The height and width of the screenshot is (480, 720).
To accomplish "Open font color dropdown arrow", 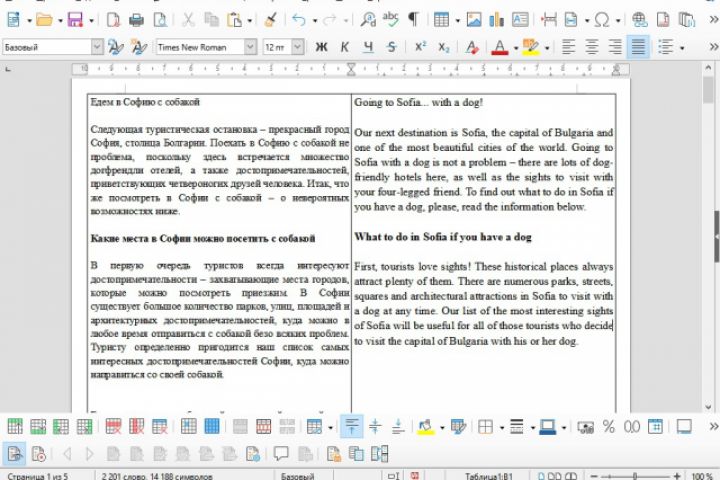I will coord(516,47).
